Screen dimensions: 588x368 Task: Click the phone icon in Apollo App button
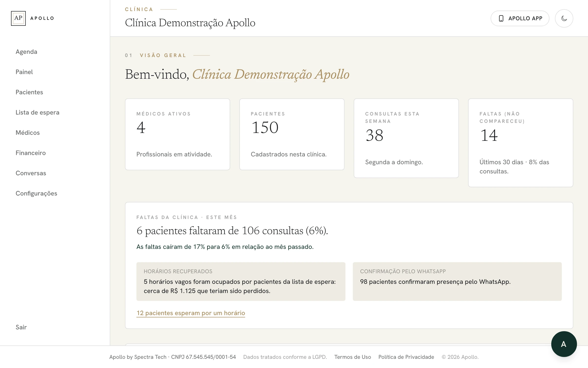[x=501, y=18]
